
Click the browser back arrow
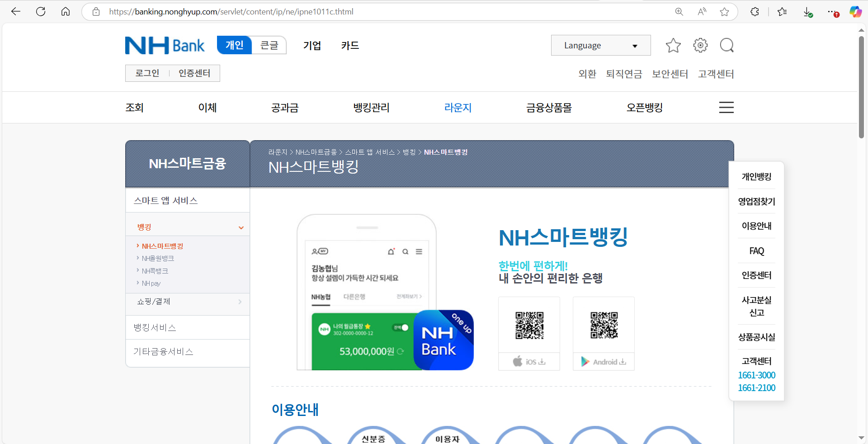pyautogui.click(x=16, y=12)
